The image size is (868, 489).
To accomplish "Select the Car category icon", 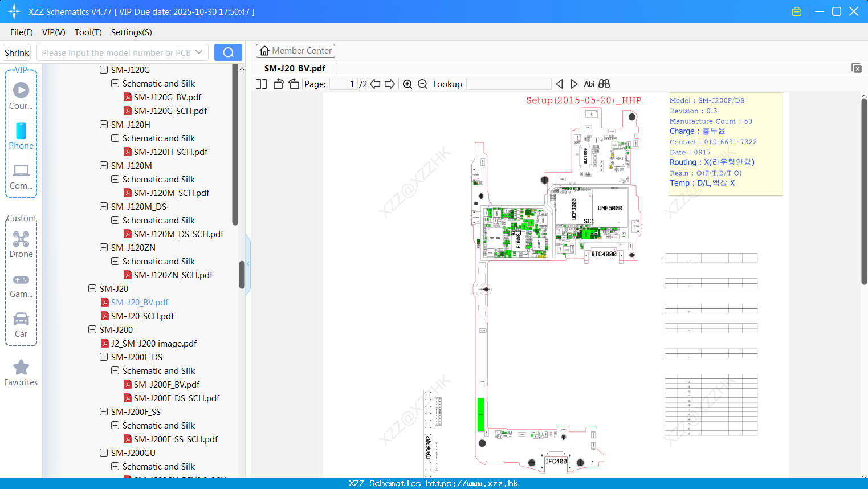I will click(x=21, y=325).
